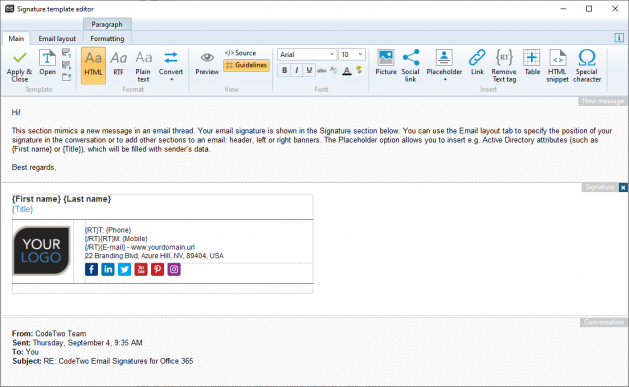Image resolution: width=629 pixels, height=387 pixels.
Task: Switch to RTF format
Action: (x=118, y=63)
